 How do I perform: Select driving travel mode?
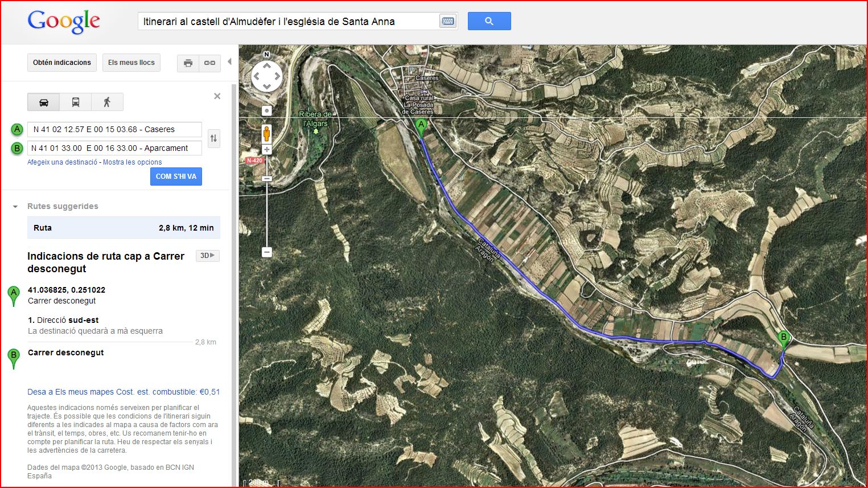coord(43,102)
